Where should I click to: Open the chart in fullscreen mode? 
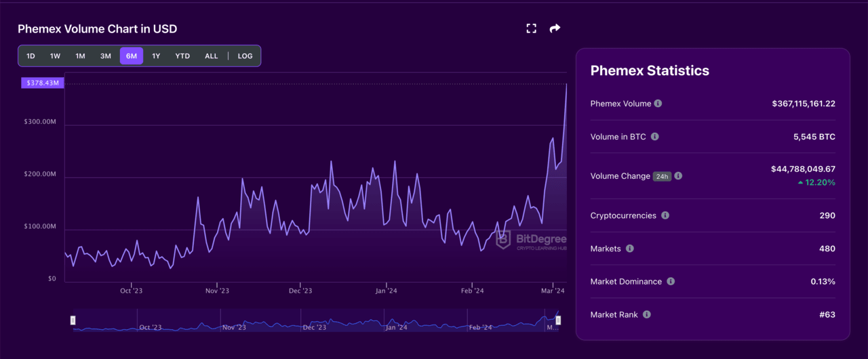click(x=531, y=28)
